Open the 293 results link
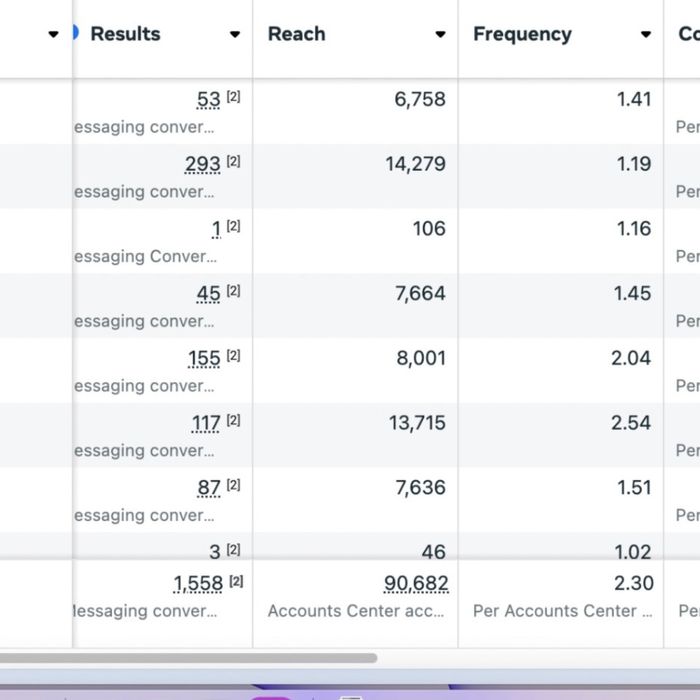The height and width of the screenshot is (700, 700). [x=202, y=164]
